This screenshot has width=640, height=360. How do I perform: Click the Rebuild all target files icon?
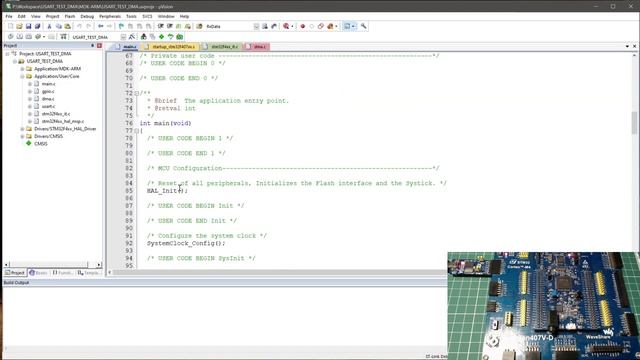pos(29,37)
